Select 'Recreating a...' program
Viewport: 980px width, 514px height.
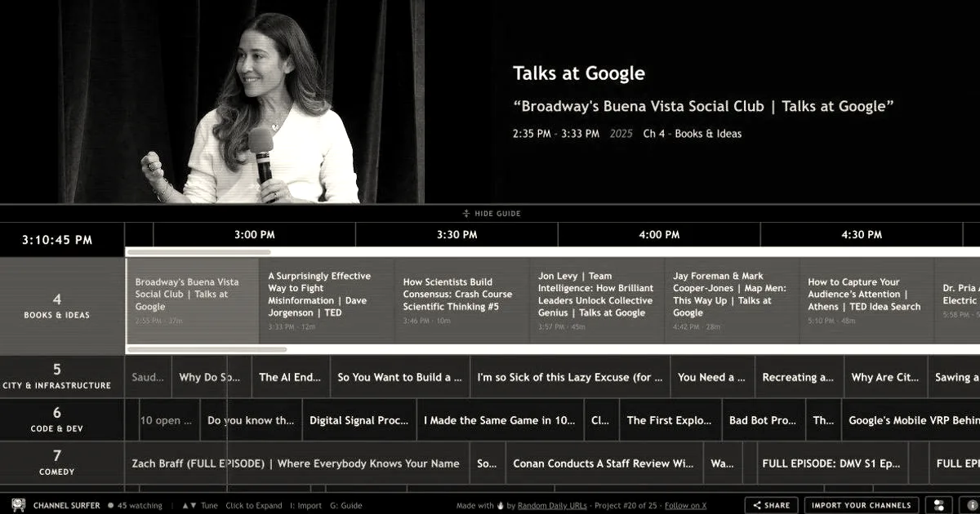(799, 377)
